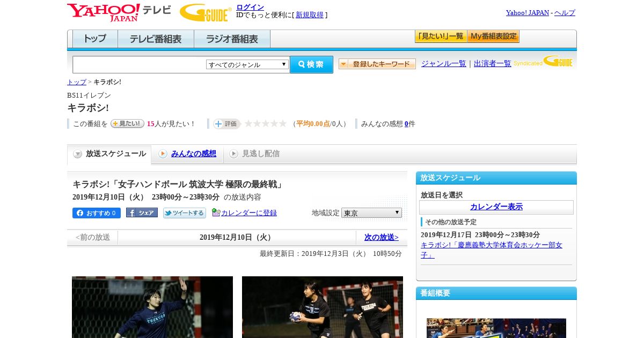Image resolution: width=644 pixels, height=338 pixels.
Task: Focus the keyword search input field
Action: 140,64
